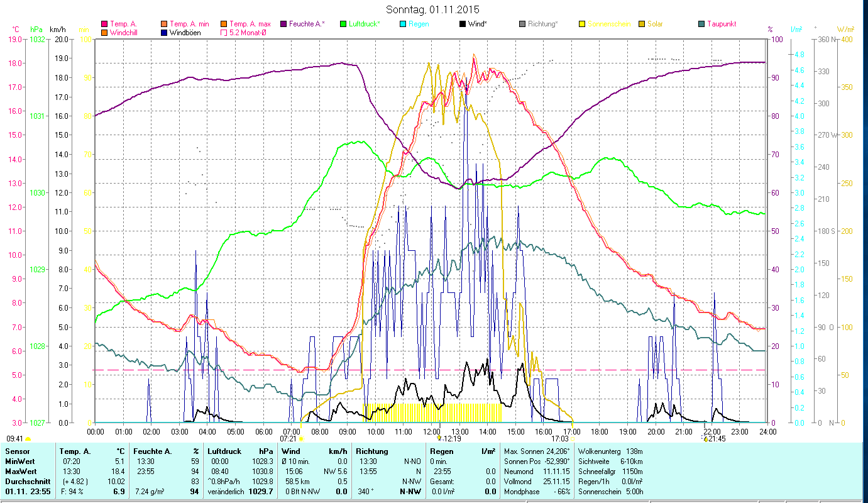Click the Temp. A. legend label

[123, 24]
